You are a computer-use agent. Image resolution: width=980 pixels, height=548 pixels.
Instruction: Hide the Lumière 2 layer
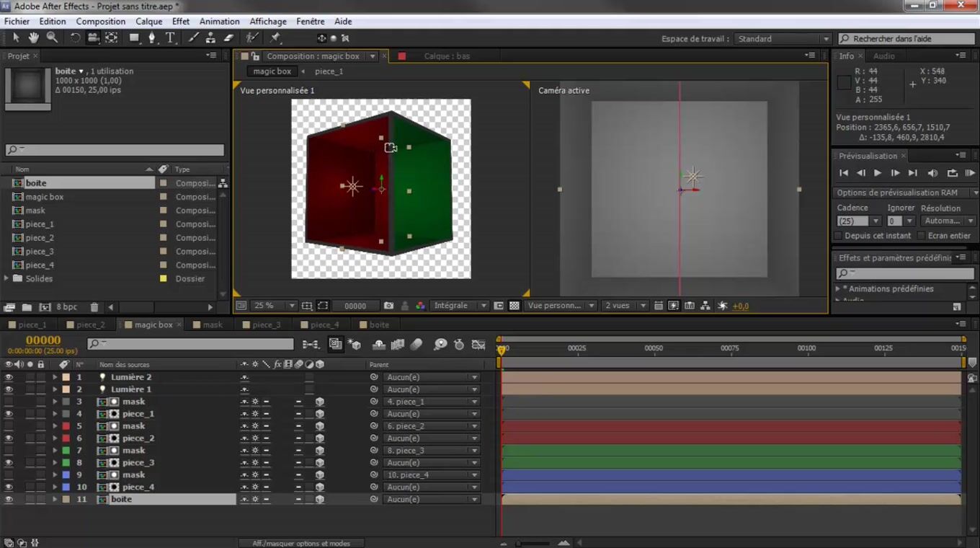pos(9,377)
